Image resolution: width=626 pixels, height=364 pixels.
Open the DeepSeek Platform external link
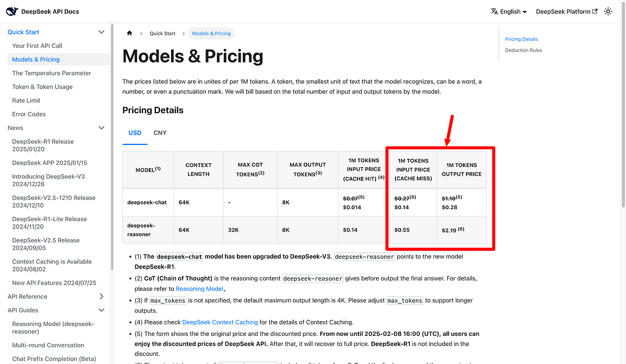coord(567,11)
